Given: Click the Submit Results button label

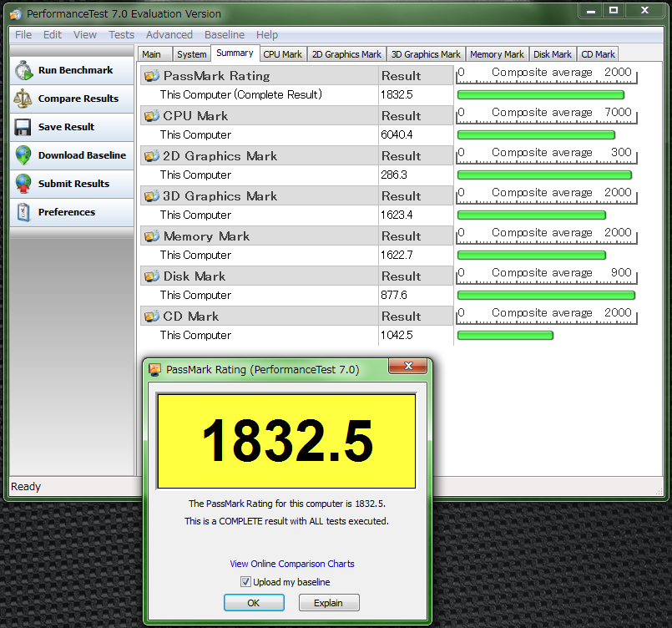Looking at the screenshot, I should click(73, 184).
